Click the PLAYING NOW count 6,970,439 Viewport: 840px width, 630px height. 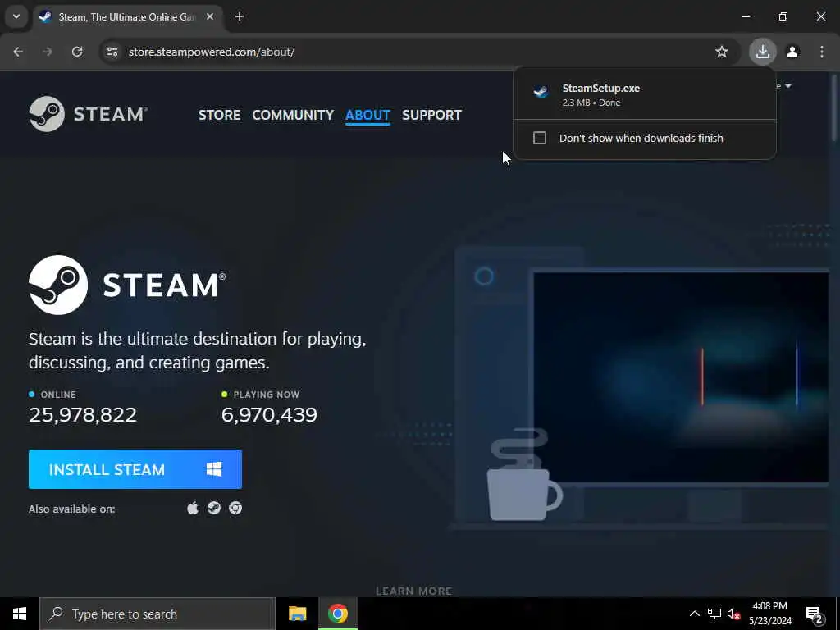(x=269, y=414)
